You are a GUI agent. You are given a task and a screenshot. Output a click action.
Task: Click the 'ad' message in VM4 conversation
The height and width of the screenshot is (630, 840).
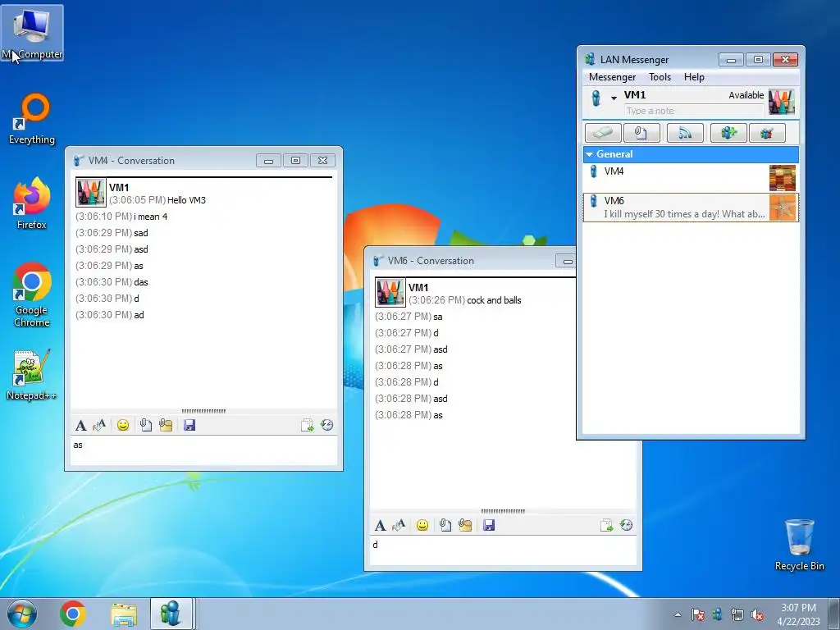(x=139, y=315)
